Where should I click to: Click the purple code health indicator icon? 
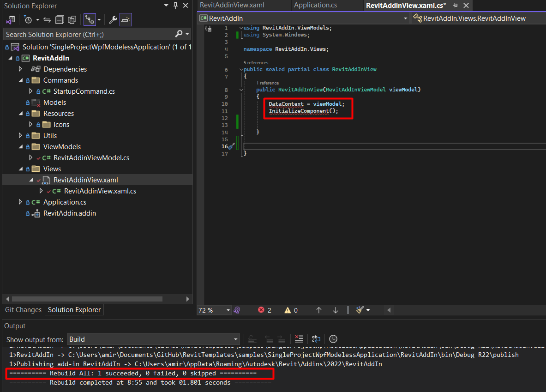(237, 310)
